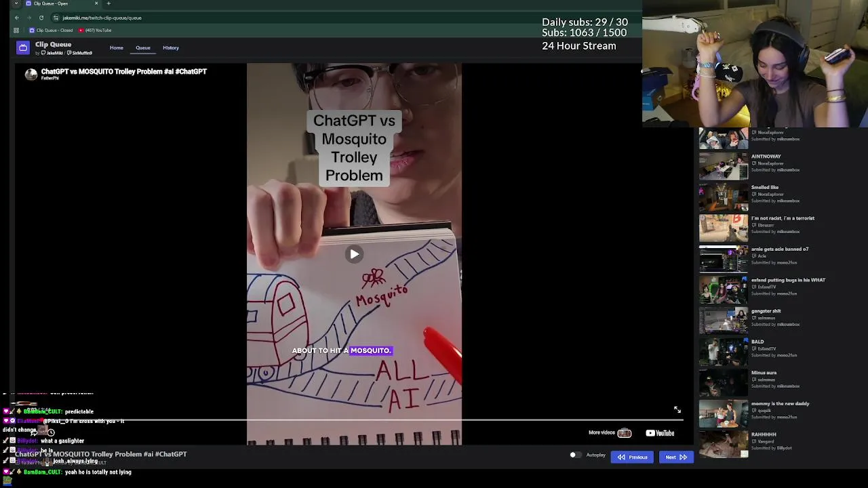Toggle the Autoplay switch
Viewport: 868px width, 488px height.
[x=574, y=455]
